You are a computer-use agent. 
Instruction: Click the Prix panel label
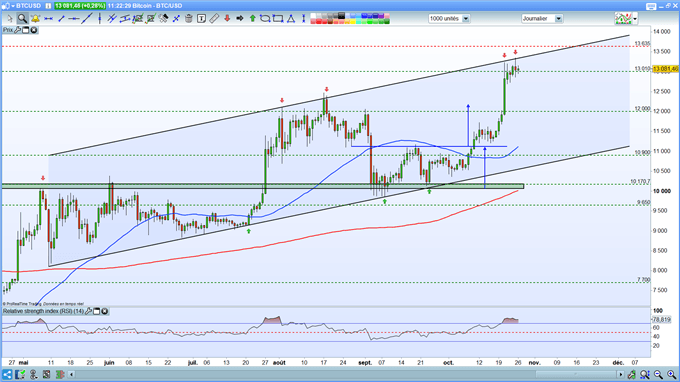click(8, 30)
